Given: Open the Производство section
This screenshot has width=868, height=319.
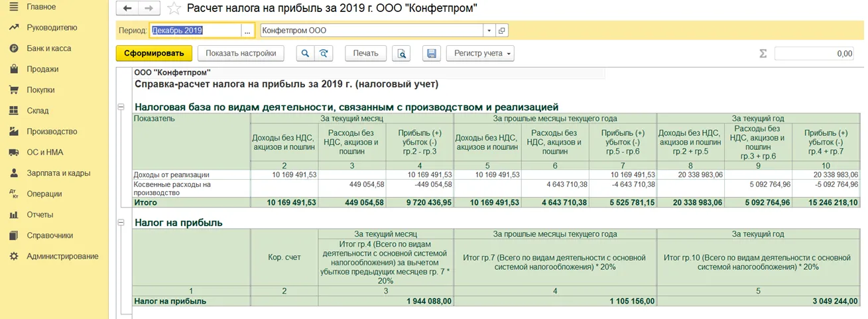Looking at the screenshot, I should (x=52, y=131).
